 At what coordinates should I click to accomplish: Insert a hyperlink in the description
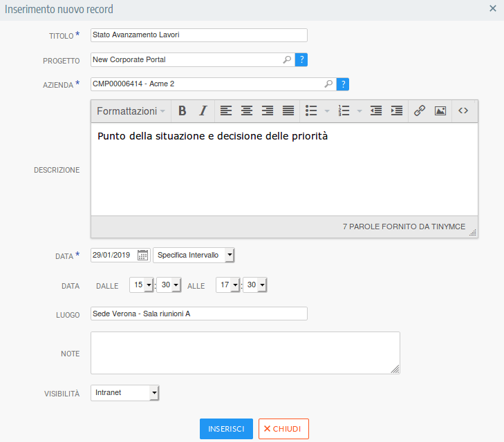[x=420, y=110]
